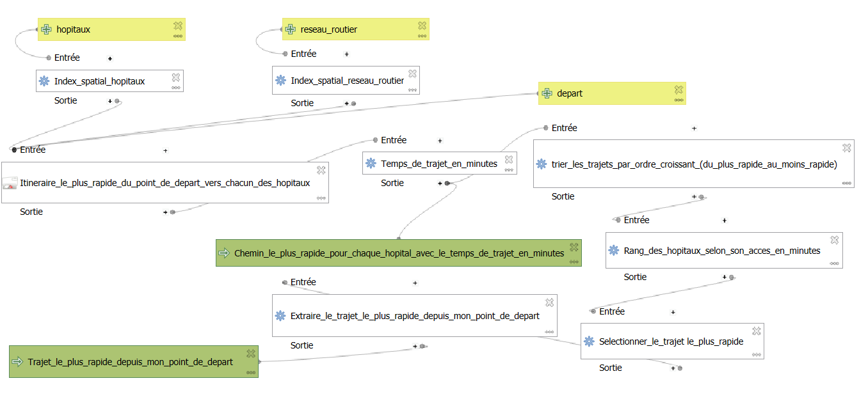Delete the Selectionner_le_trajet algorithm node
This screenshot has width=868, height=415.
tap(757, 331)
